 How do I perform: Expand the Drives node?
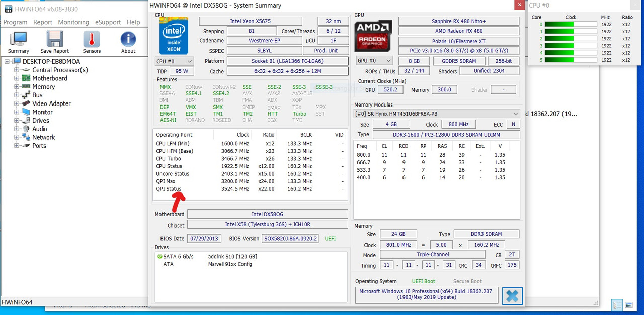(x=17, y=121)
